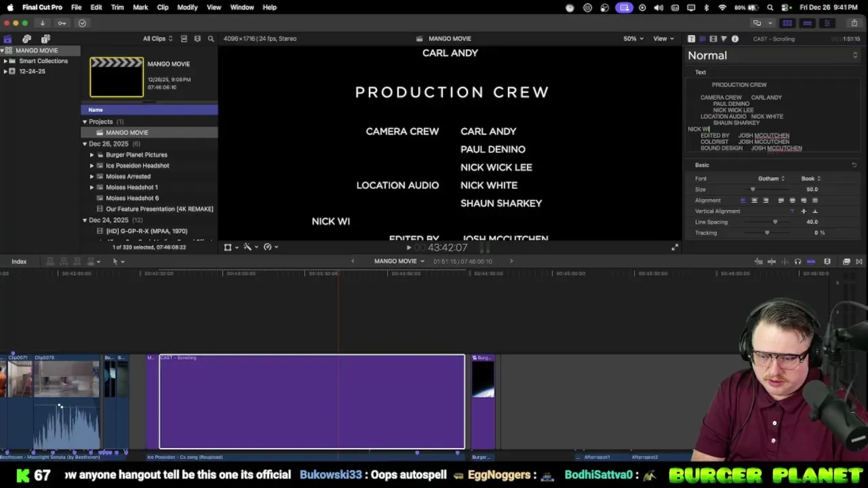Show the Titles and Generators sidebar
868x488 pixels.
45,39
